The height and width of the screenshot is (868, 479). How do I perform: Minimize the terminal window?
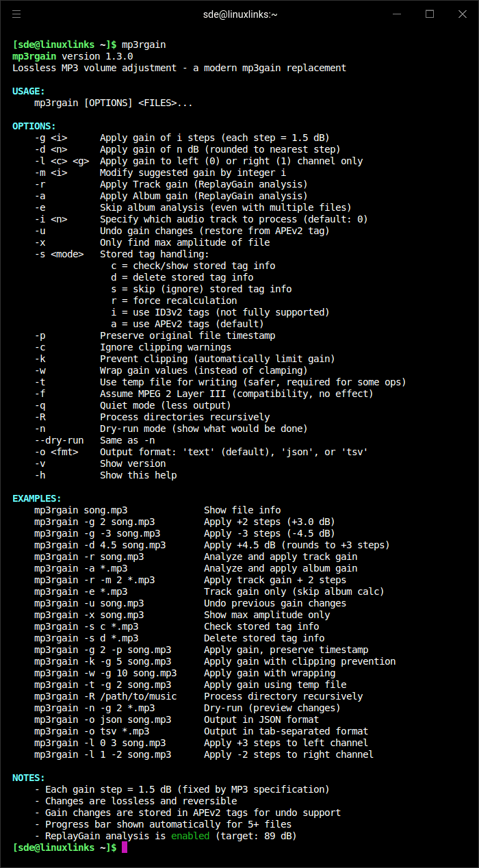click(x=397, y=14)
